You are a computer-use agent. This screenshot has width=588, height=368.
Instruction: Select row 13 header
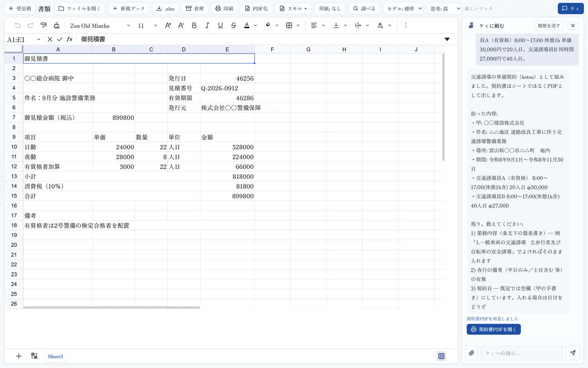tap(14, 176)
